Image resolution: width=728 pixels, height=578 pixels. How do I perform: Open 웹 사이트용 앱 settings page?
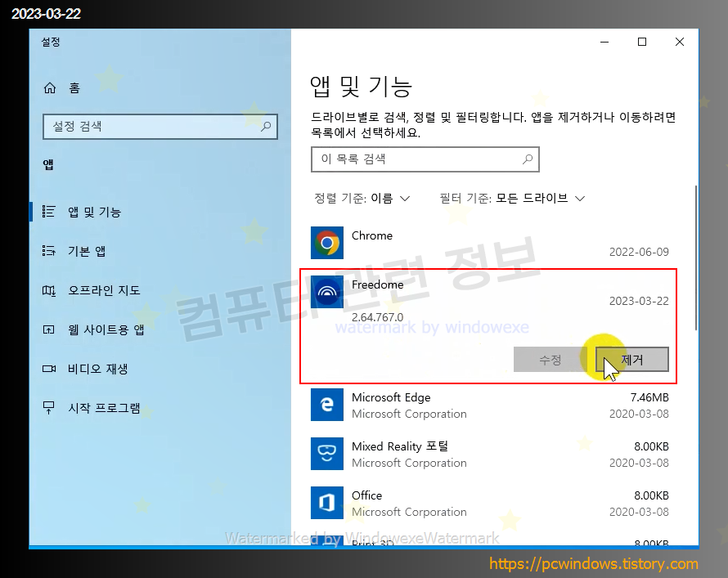(x=106, y=329)
